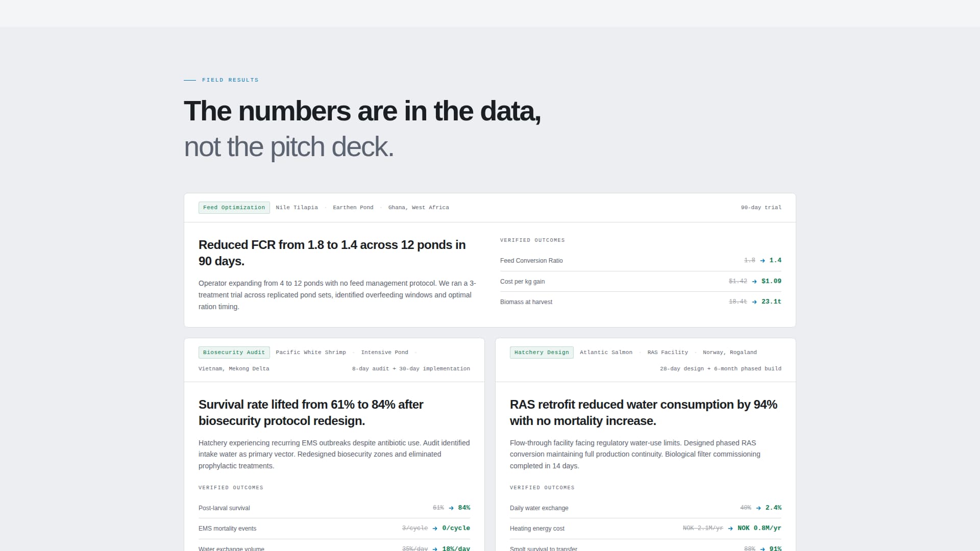The width and height of the screenshot is (980, 551).
Task: Click the 90-day trial label
Action: coord(761,207)
